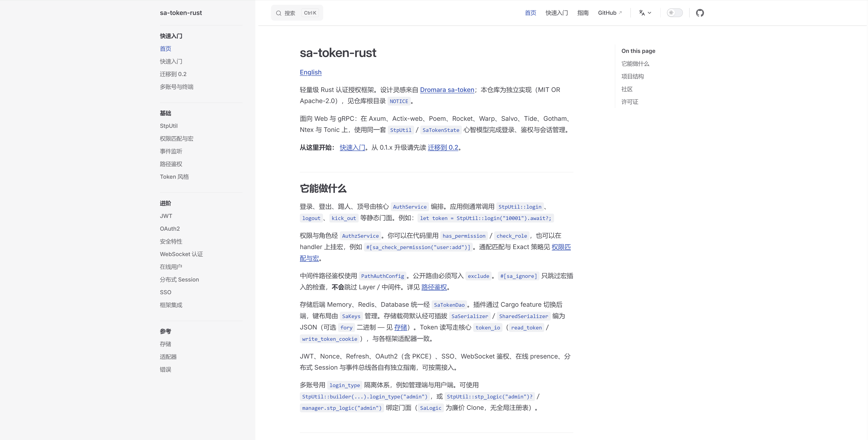Screen dimensions: 868x440
Task: Open 快速入门 page in the sidebar
Action: pos(171,61)
